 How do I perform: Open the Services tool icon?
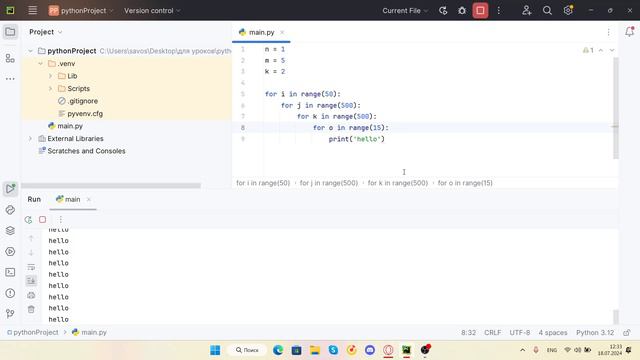pyautogui.click(x=10, y=251)
